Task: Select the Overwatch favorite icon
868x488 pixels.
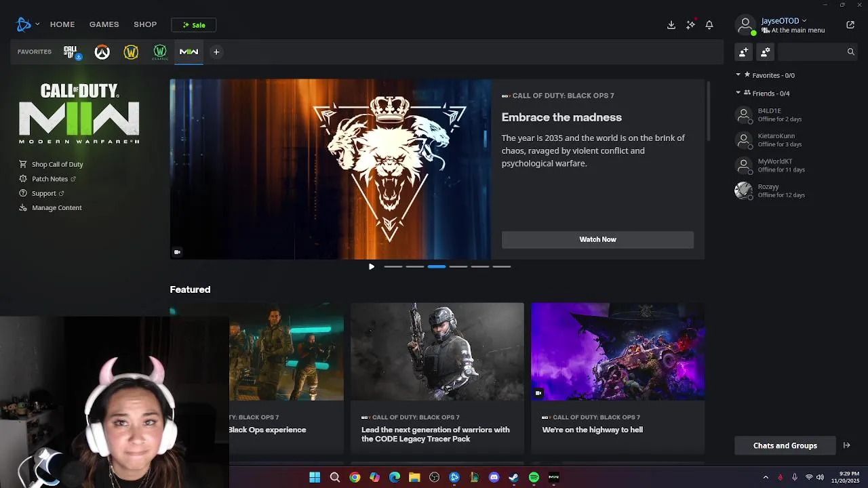Action: 102,52
